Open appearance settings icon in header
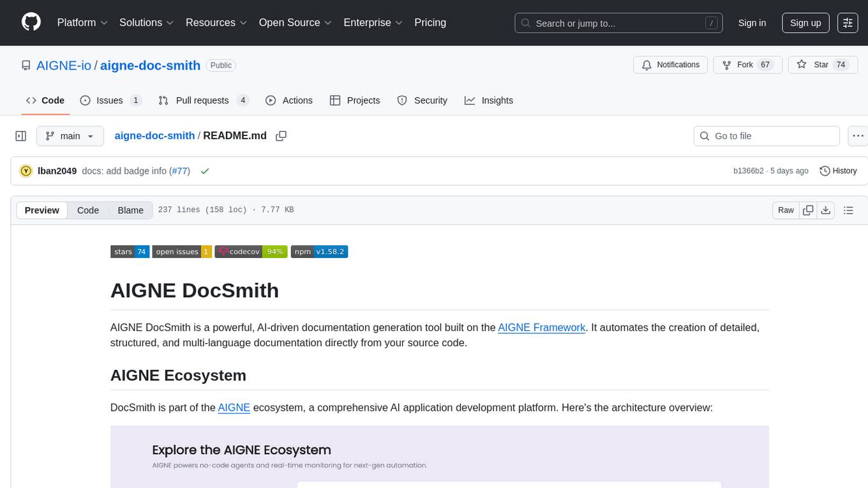 [848, 23]
